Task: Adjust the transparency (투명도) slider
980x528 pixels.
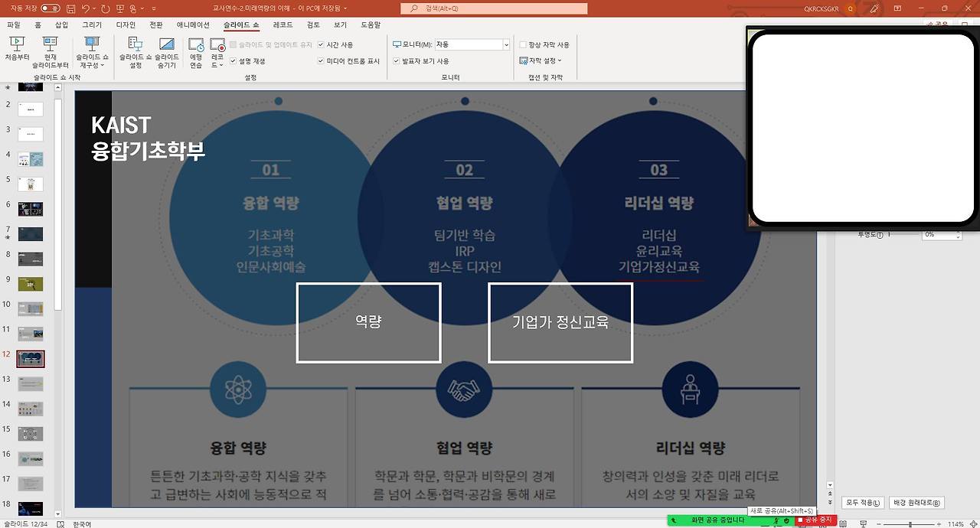Action: [903, 235]
